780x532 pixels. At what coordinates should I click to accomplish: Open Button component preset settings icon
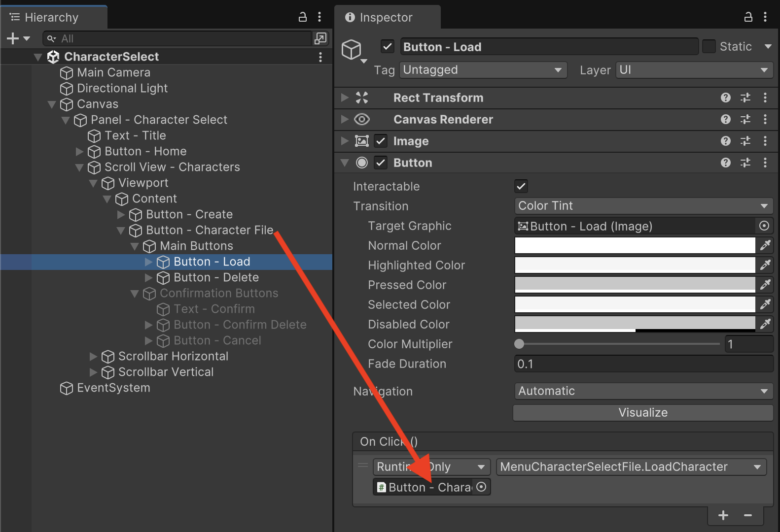(745, 163)
